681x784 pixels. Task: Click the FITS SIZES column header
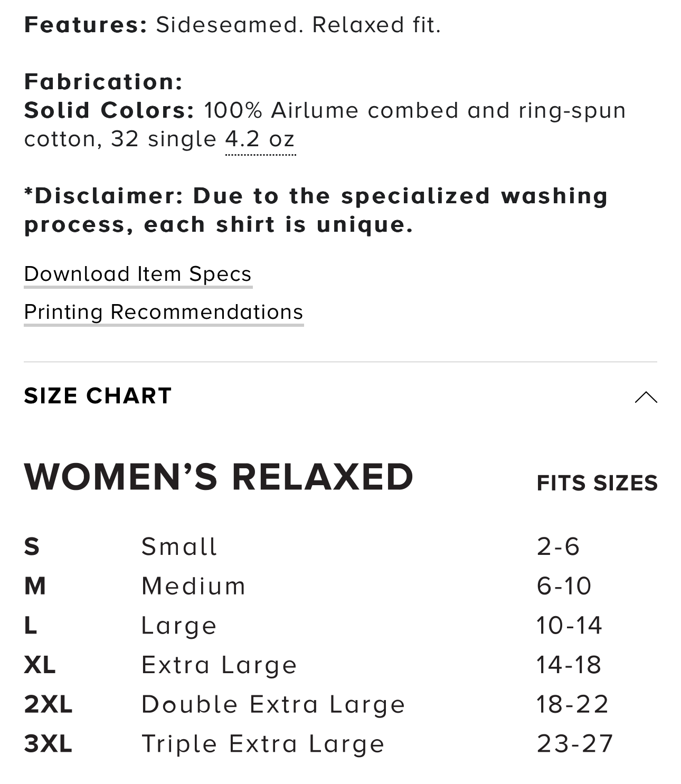click(x=597, y=483)
